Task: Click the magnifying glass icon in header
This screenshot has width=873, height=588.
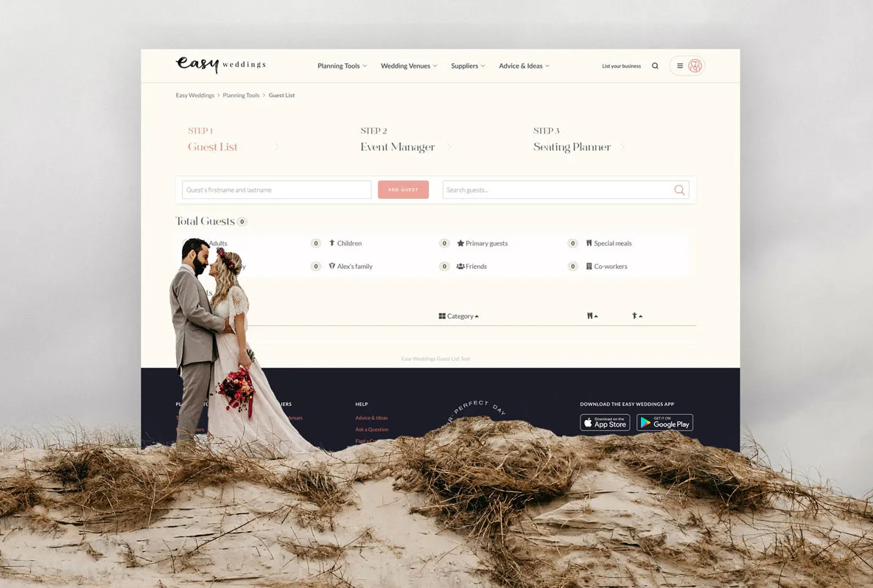Action: (x=655, y=66)
